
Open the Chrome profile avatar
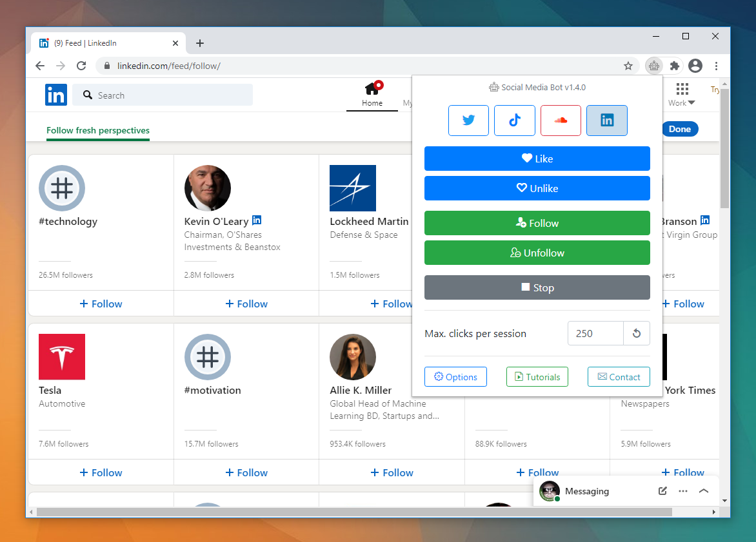click(695, 66)
